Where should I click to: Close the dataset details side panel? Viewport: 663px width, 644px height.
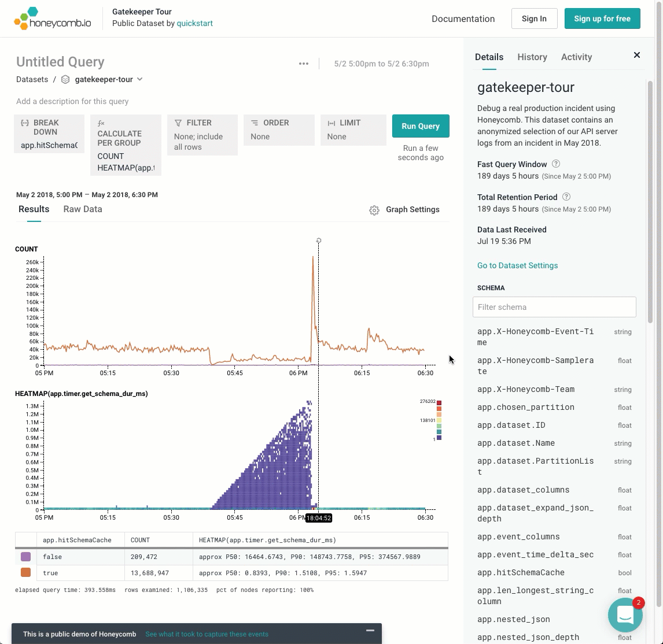click(x=637, y=55)
